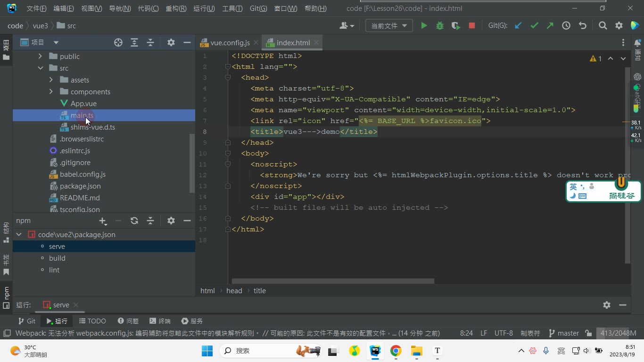Select package.json in the project tree
The height and width of the screenshot is (362, 644).
coord(80,186)
